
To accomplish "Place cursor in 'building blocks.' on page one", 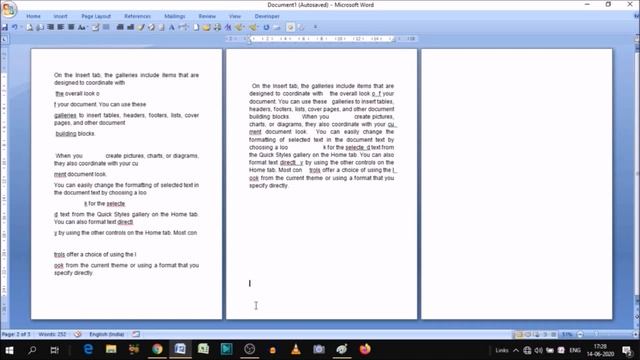I will point(76,134).
